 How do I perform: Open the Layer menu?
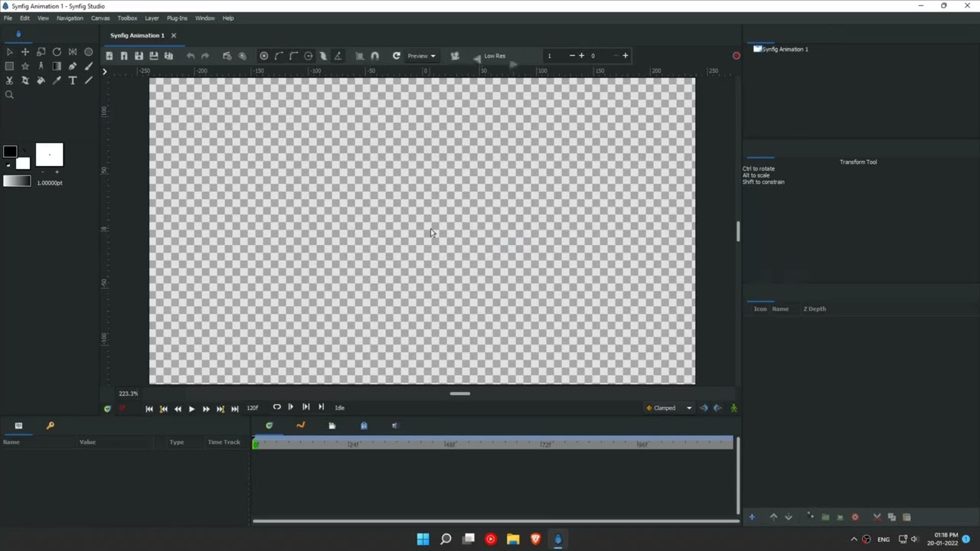(152, 18)
